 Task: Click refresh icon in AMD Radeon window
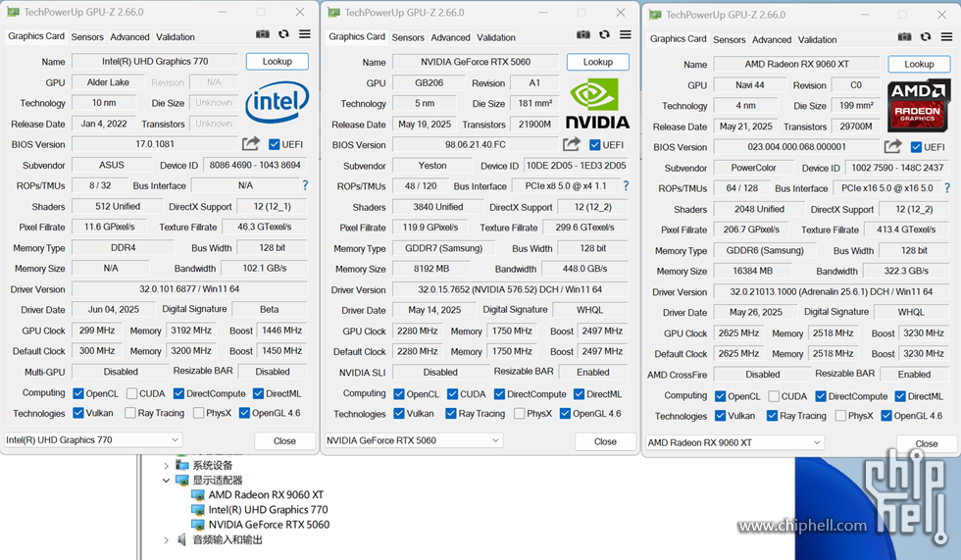(x=926, y=36)
